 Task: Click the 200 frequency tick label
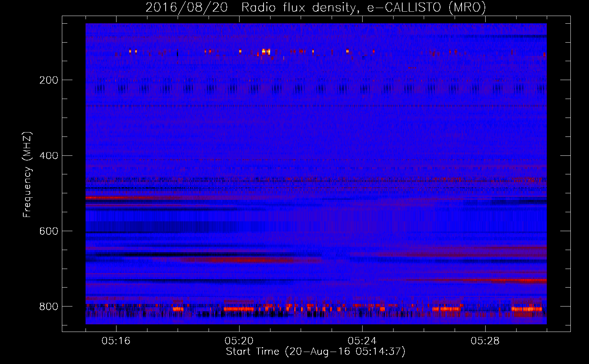tap(48, 80)
